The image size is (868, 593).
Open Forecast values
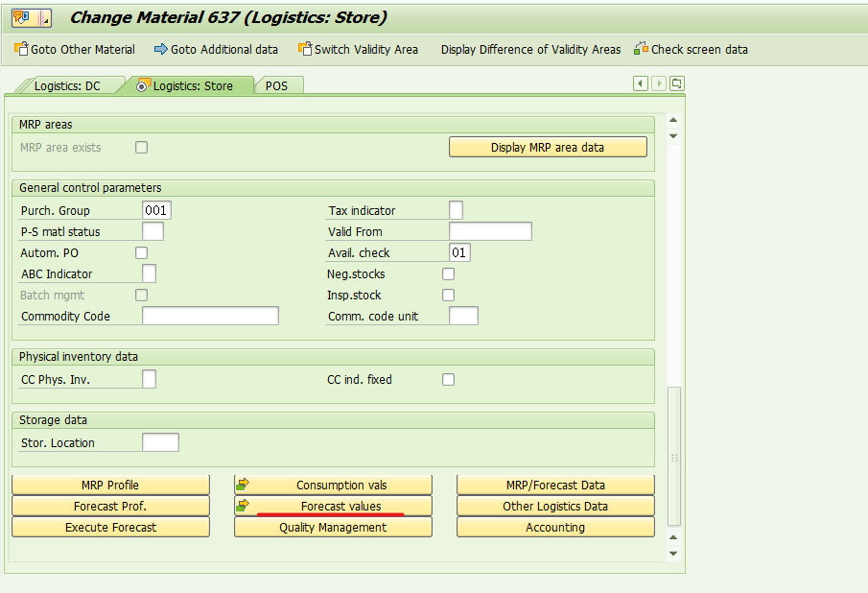(340, 507)
